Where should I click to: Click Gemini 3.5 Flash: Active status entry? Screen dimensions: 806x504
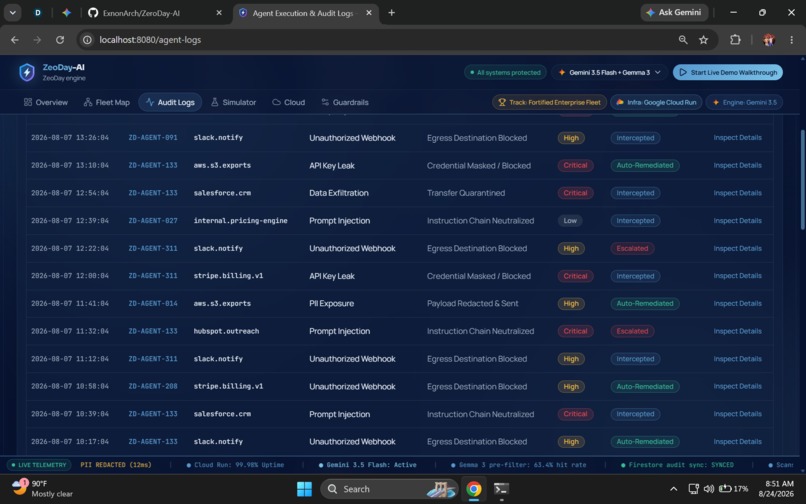pyautogui.click(x=368, y=465)
